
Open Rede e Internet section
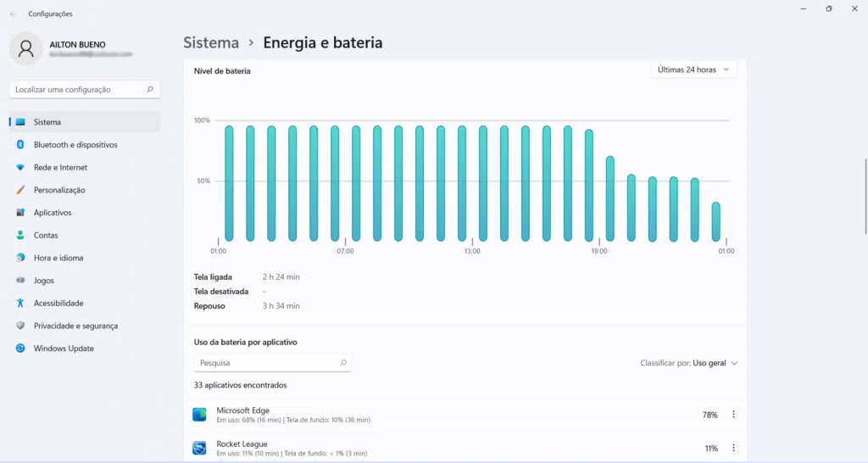(x=60, y=168)
